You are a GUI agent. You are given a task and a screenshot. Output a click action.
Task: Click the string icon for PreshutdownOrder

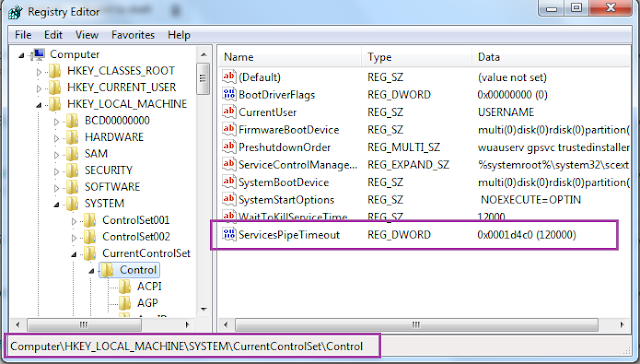click(x=229, y=146)
